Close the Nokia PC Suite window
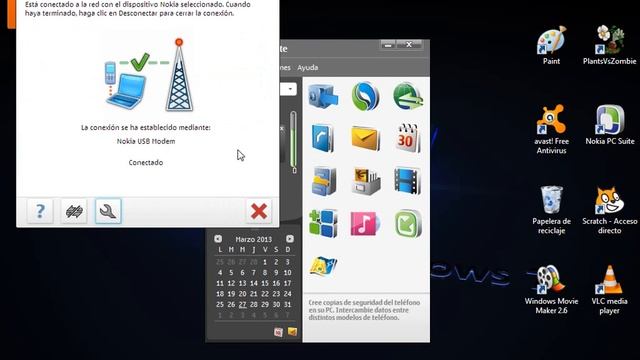 (x=409, y=45)
